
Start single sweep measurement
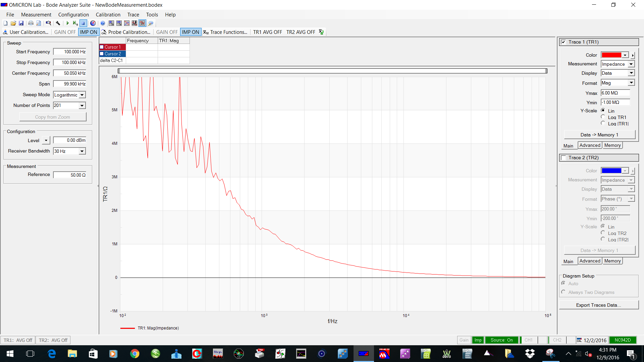[75, 23]
